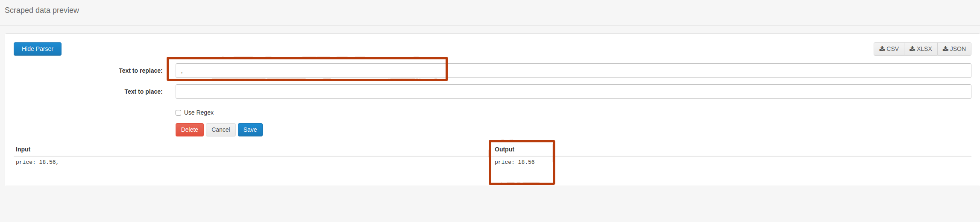980x222 pixels.
Task: Export scraped data as XLSX text label
Action: point(924,49)
